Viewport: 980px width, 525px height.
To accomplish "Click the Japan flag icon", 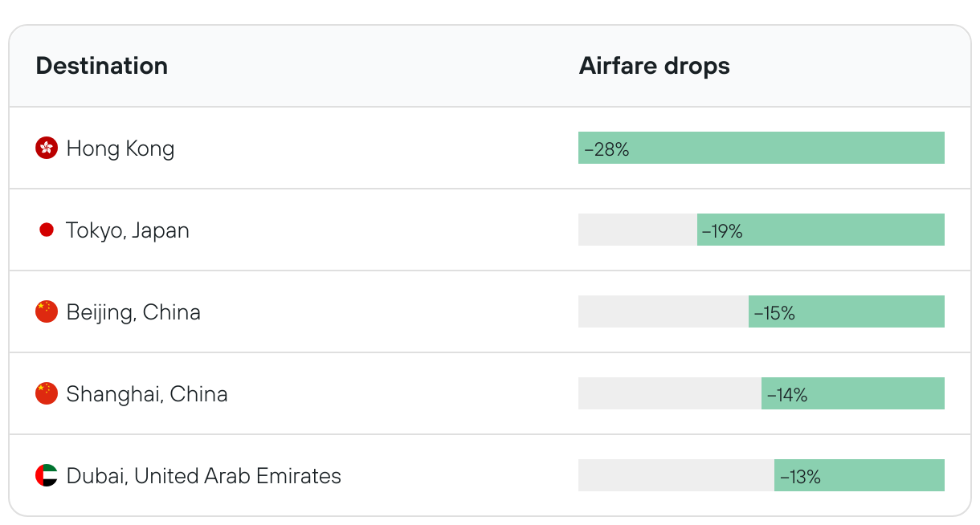I will 47,230.
